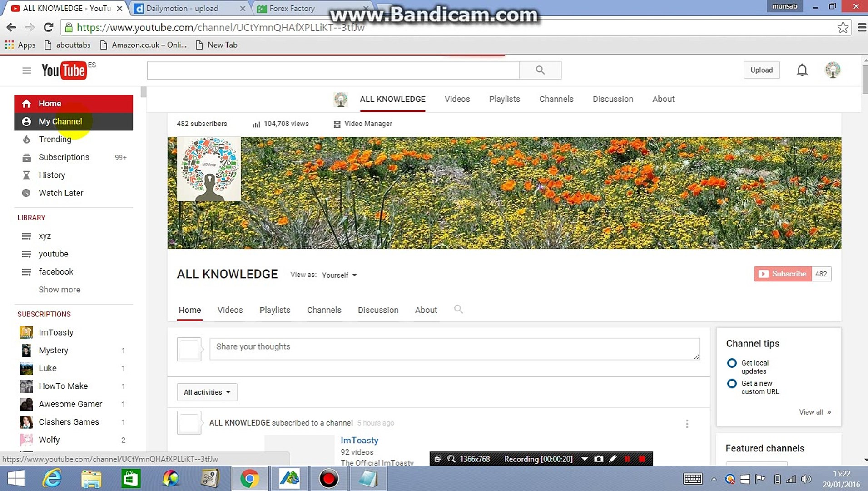Image resolution: width=868 pixels, height=491 pixels.
Task: Open the View as Yourself dropdown
Action: (339, 275)
